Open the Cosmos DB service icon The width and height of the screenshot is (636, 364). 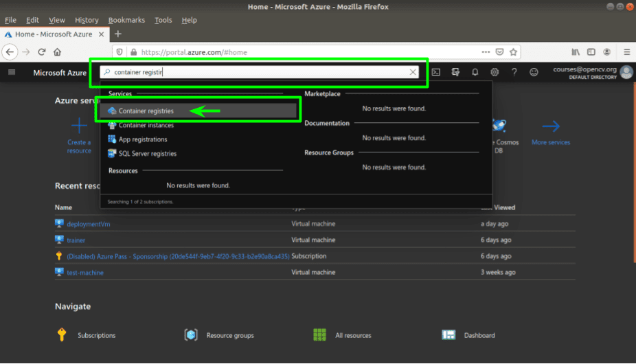pyautogui.click(x=499, y=126)
